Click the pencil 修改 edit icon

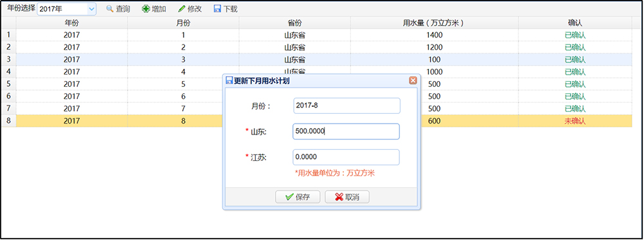click(182, 8)
